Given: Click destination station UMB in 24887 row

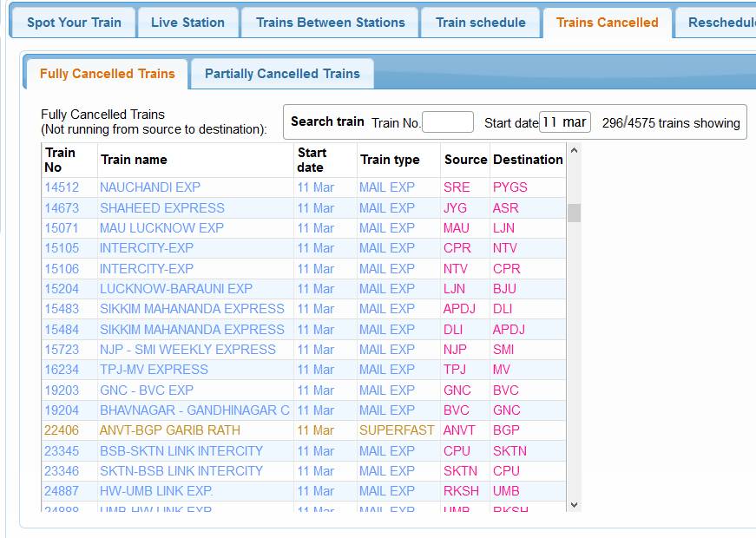Looking at the screenshot, I should 506,491.
